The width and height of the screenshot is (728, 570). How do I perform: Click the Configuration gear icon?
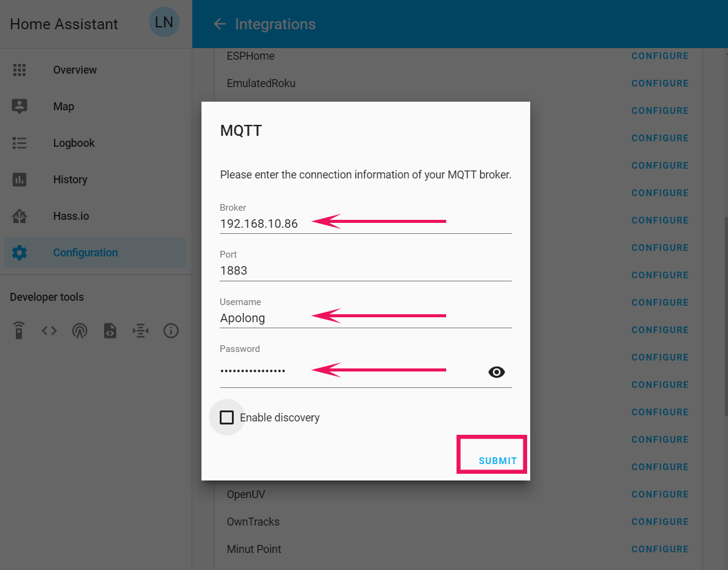coord(19,253)
